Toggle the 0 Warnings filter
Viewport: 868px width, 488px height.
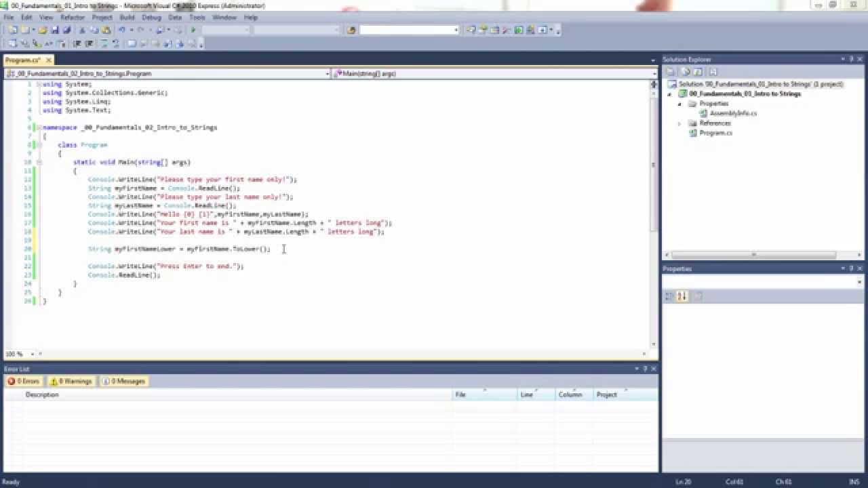click(71, 382)
